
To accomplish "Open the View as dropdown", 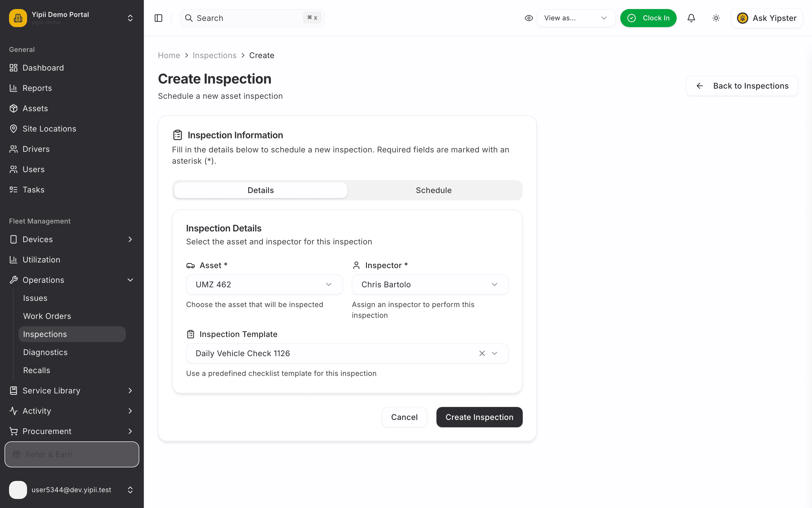I will point(576,18).
